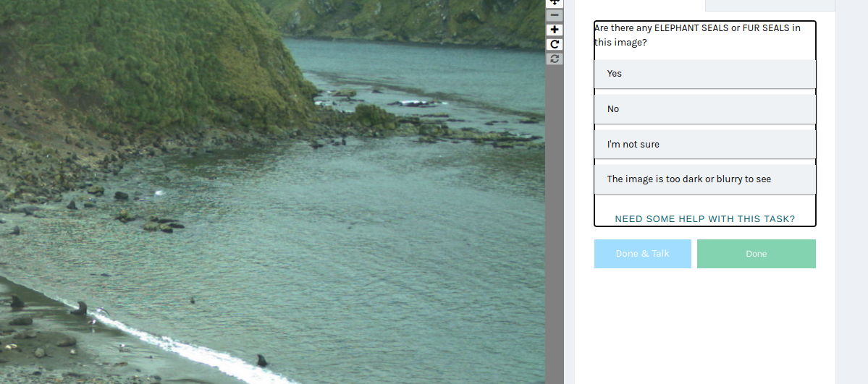This screenshot has width=868, height=384.
Task: Choose the I'm not sure option
Action: [704, 145]
